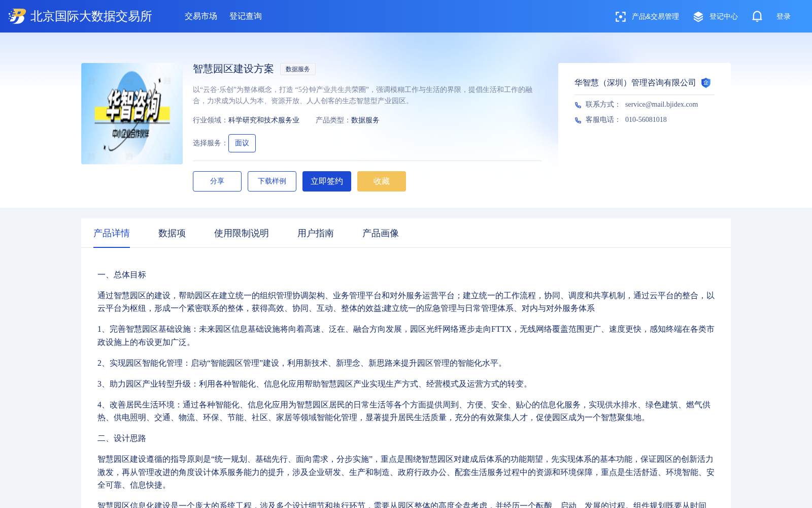The image size is (812, 508).
Task: Switch to the 用户指南 tab
Action: (x=316, y=233)
